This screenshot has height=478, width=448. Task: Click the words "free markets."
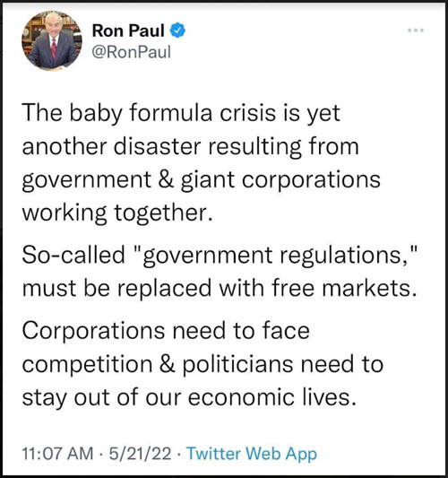pyautogui.click(x=343, y=288)
